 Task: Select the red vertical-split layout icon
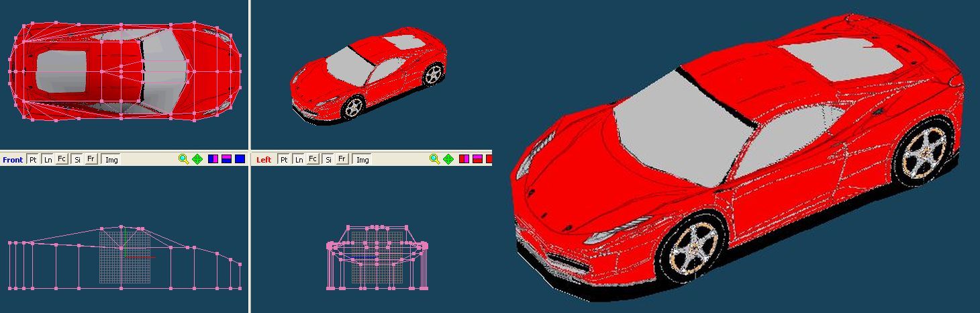point(464,159)
